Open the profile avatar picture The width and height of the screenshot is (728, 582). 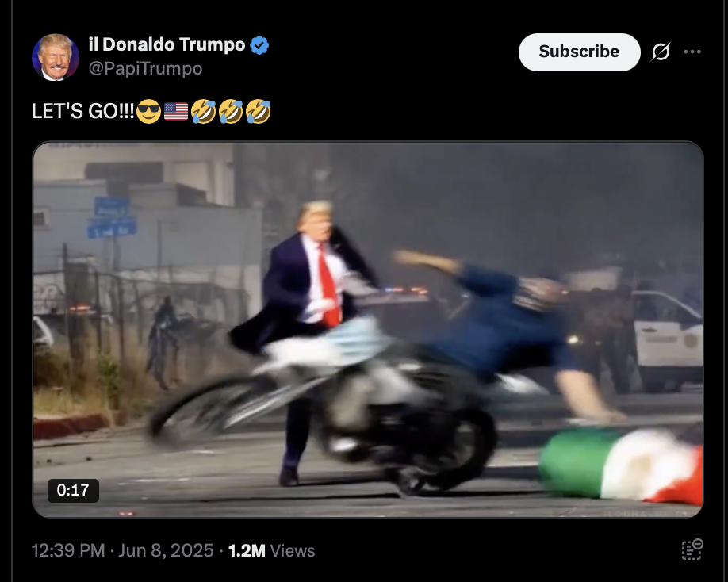pyautogui.click(x=56, y=57)
